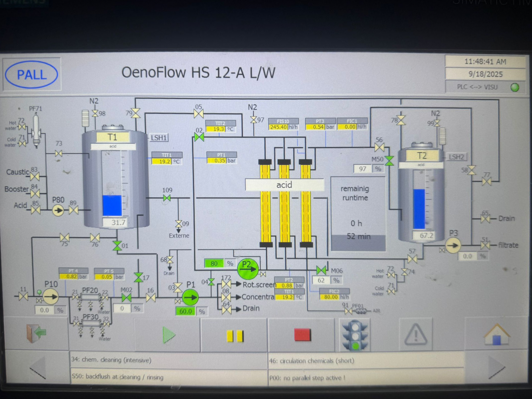Open the alarm warning triangle
This screenshot has height=399, width=532.
coord(416,334)
